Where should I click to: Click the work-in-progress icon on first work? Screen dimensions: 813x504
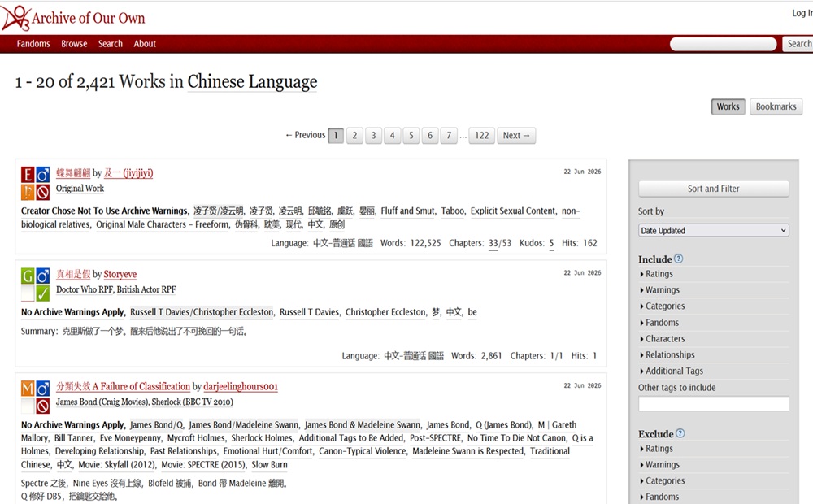(x=43, y=192)
